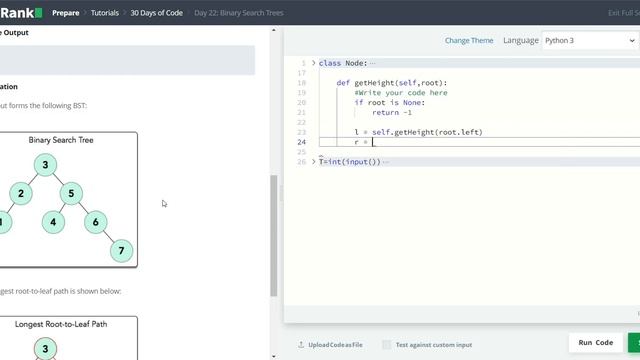Click scroll-up arrow of problem pane

click(273, 30)
